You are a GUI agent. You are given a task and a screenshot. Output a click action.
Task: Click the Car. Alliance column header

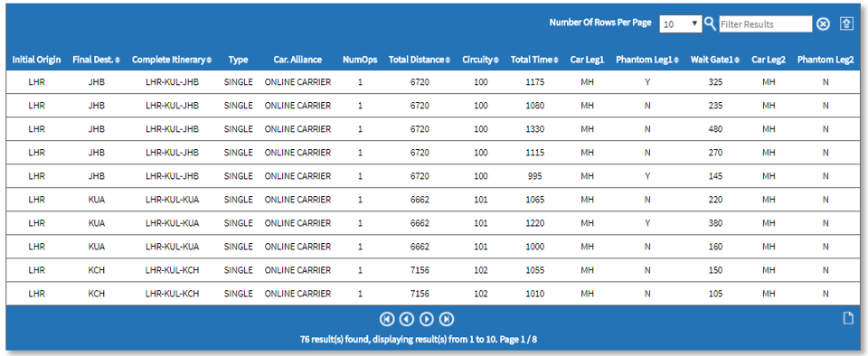297,60
